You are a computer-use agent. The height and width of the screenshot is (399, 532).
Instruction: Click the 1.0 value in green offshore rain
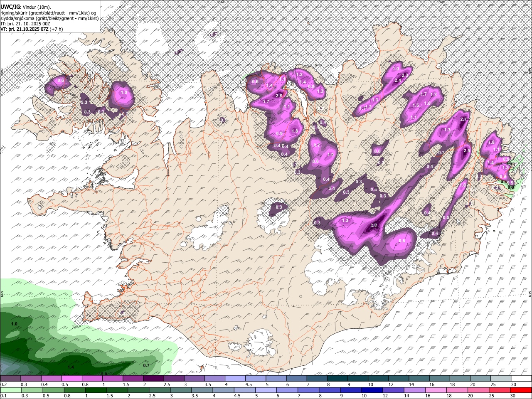[14, 324]
